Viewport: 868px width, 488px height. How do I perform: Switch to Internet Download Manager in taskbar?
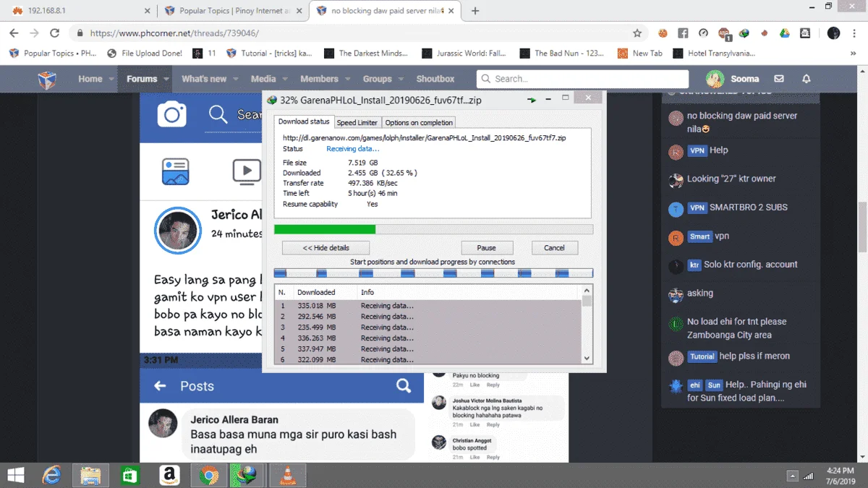coord(248,475)
